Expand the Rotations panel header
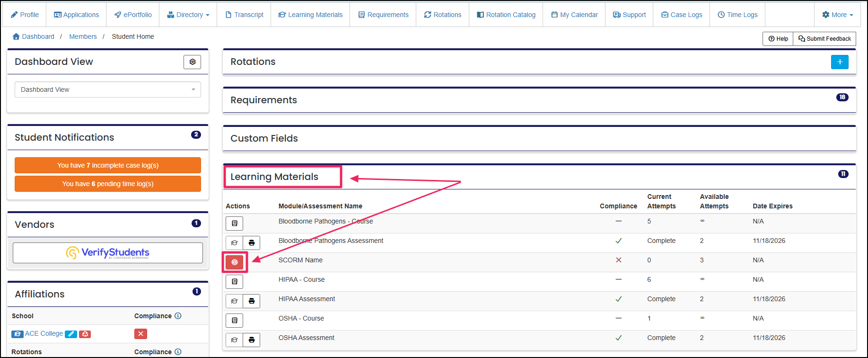This screenshot has width=868, height=358. pyautogui.click(x=539, y=62)
